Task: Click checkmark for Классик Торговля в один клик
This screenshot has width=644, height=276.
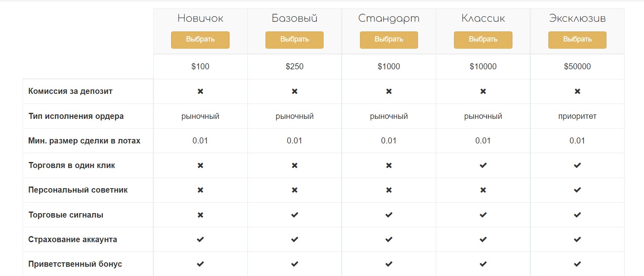Action: 483,165
